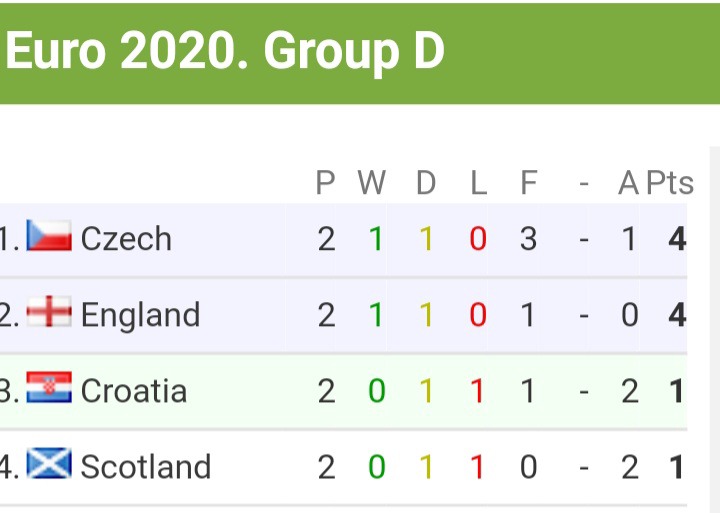The width and height of the screenshot is (720, 513).
Task: Click the Pts column header
Action: 669,183
